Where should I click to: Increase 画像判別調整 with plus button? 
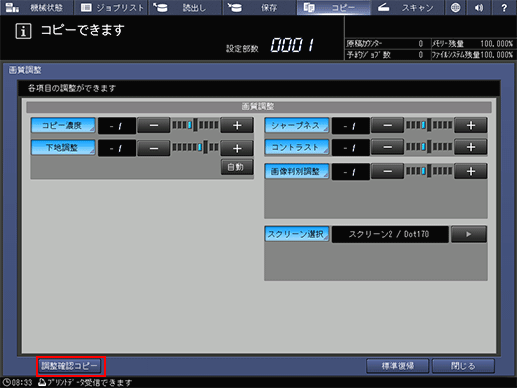(471, 172)
